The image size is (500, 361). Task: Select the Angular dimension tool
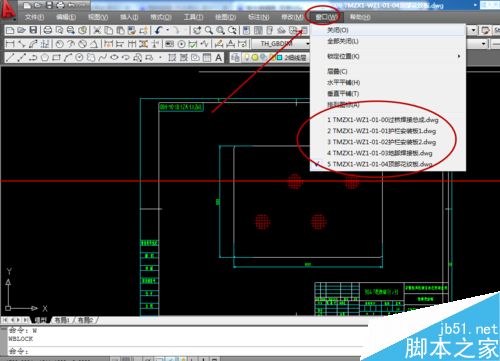click(x=94, y=44)
